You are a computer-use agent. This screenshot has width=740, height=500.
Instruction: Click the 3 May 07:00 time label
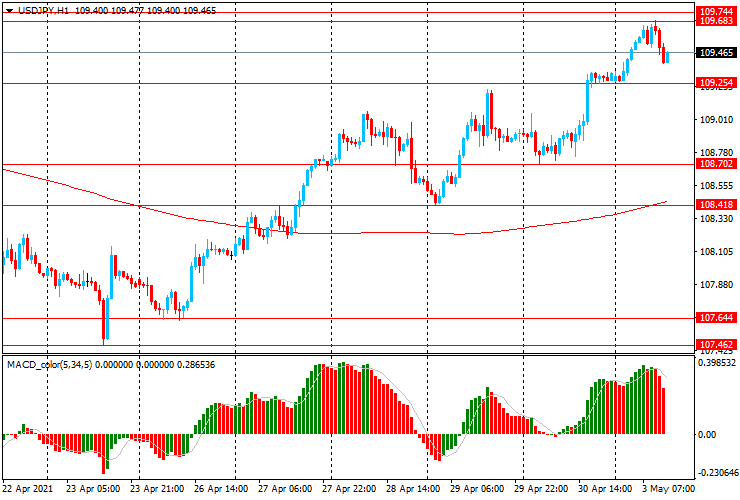[x=668, y=488]
